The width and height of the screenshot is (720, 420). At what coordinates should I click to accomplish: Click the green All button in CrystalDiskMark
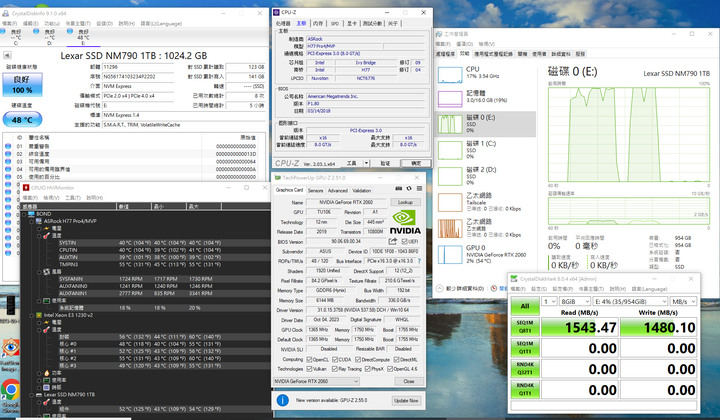(525, 306)
